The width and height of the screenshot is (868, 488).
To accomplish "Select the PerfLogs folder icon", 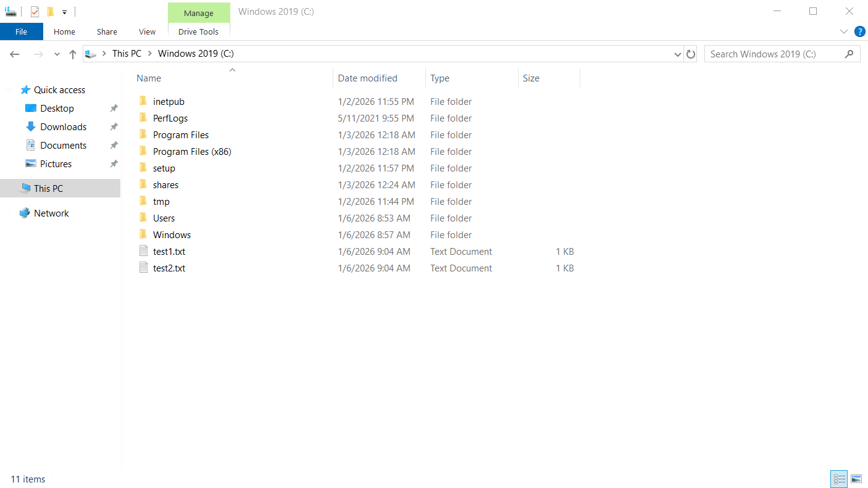I will point(143,118).
